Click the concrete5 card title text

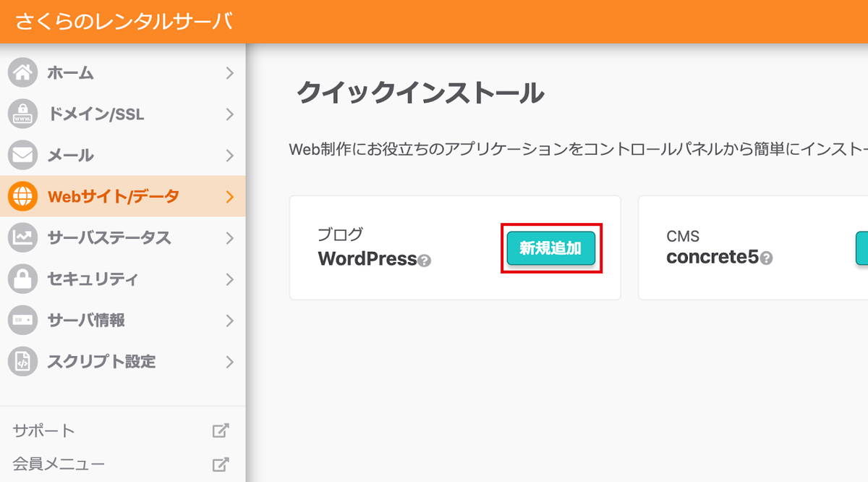tap(712, 257)
